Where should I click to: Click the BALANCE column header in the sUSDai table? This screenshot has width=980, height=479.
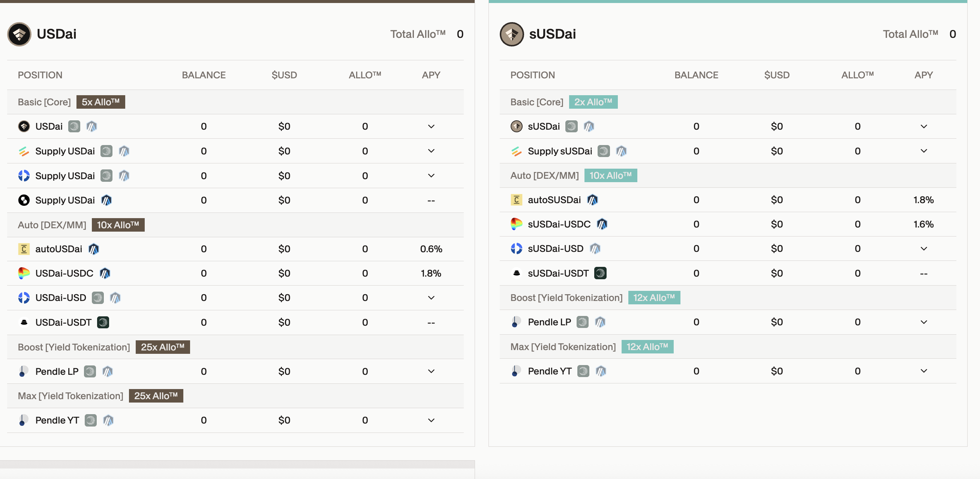[696, 75]
